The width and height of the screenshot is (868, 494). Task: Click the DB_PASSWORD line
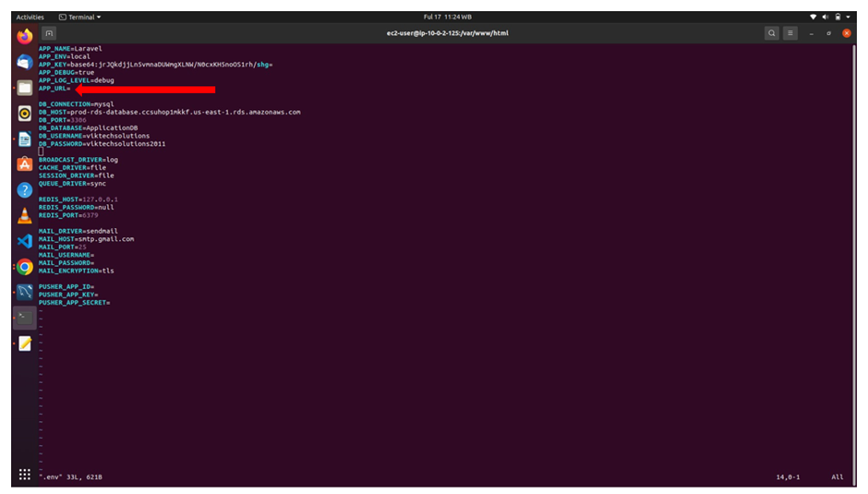(x=102, y=144)
